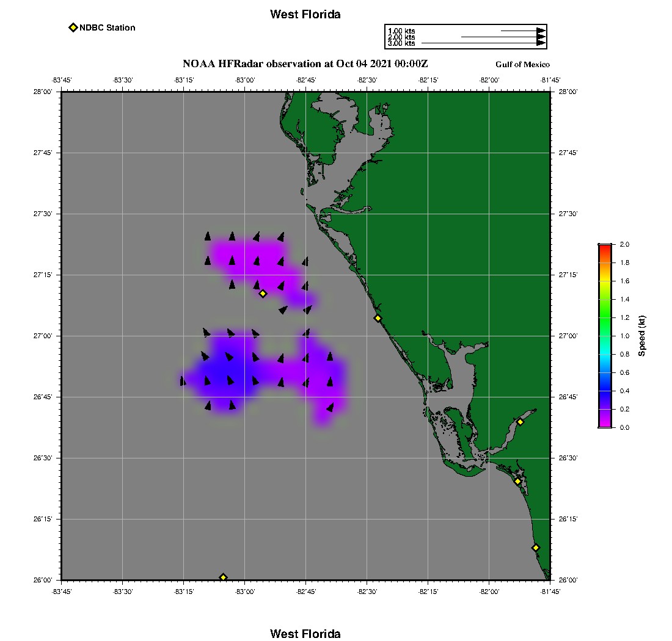The image size is (672, 641).
Task: Click the bottom West Florida caption
Action: pos(305,634)
